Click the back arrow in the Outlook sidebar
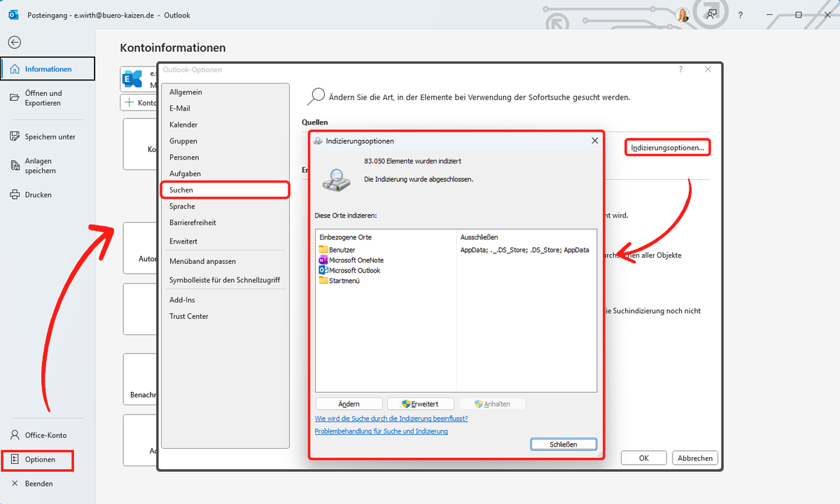The image size is (840, 504). coord(14,42)
